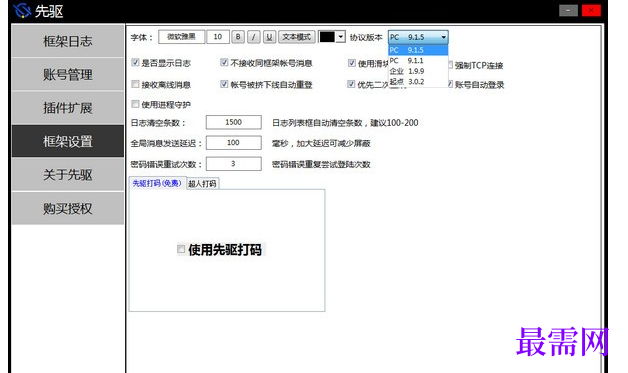This screenshot has width=628, height=373.
Task: Click the 文本模式 button
Action: coord(296,37)
